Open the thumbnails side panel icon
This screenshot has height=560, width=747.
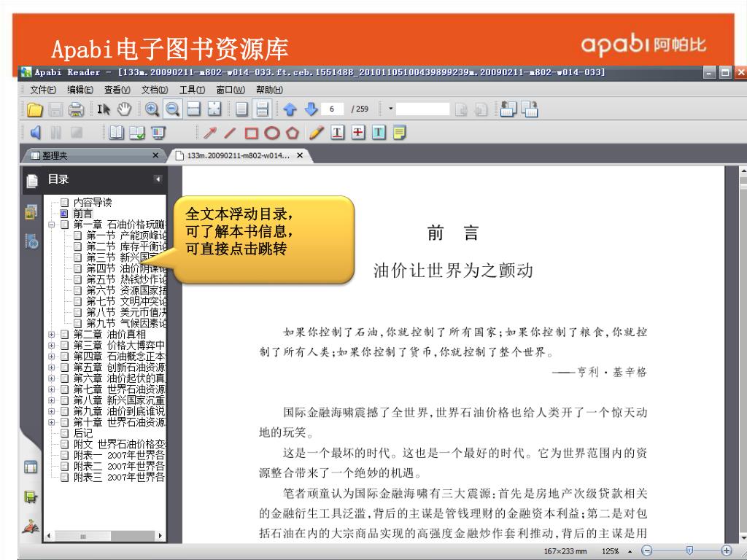pyautogui.click(x=31, y=212)
